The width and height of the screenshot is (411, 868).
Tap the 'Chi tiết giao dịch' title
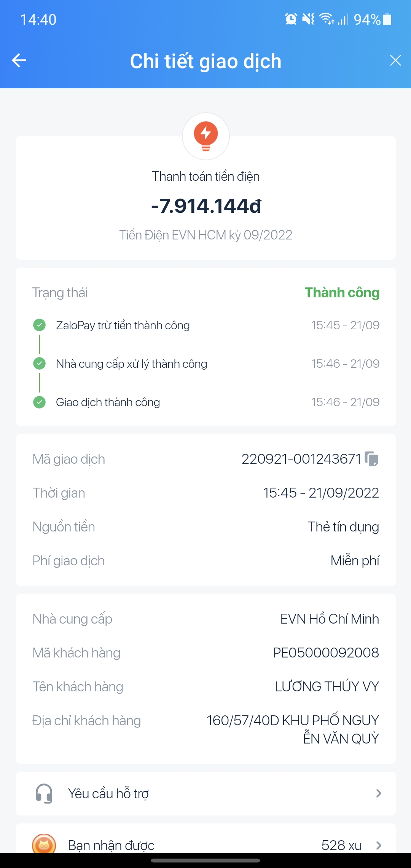tap(205, 61)
